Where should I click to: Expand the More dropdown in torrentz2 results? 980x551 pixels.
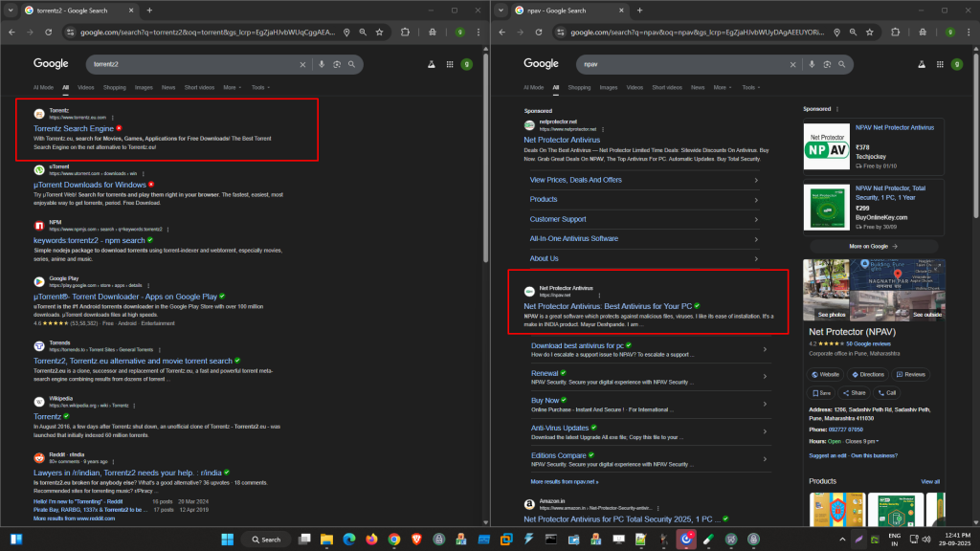(x=233, y=87)
